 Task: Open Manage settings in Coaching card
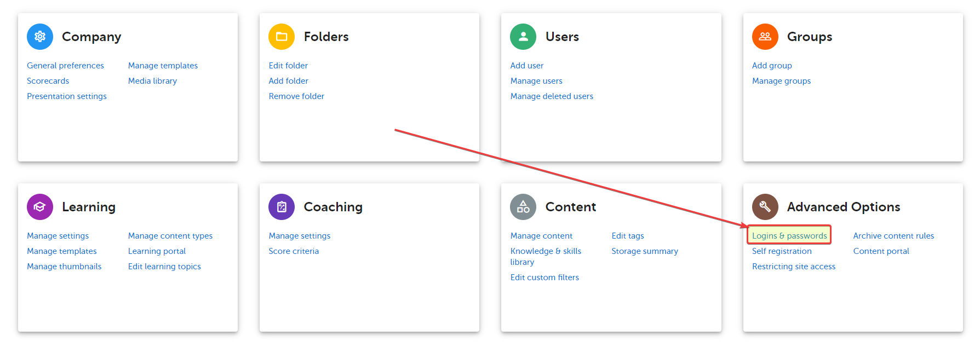point(300,236)
